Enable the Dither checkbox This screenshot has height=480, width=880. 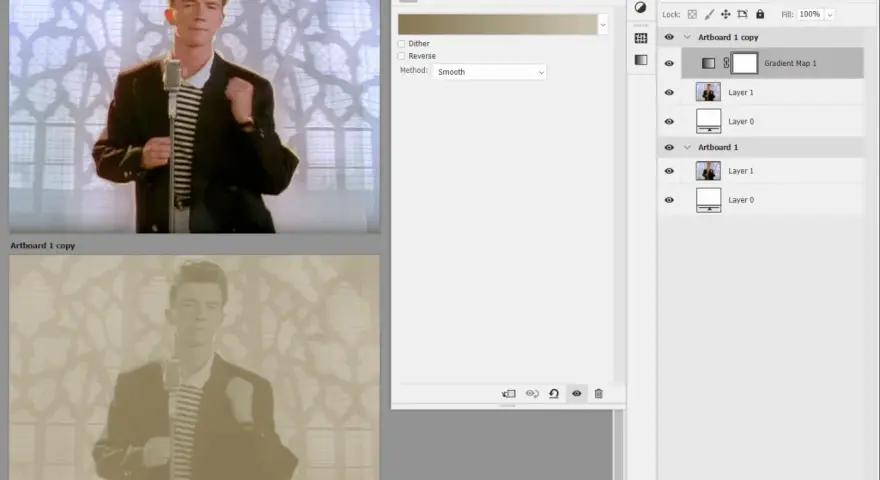click(x=401, y=44)
